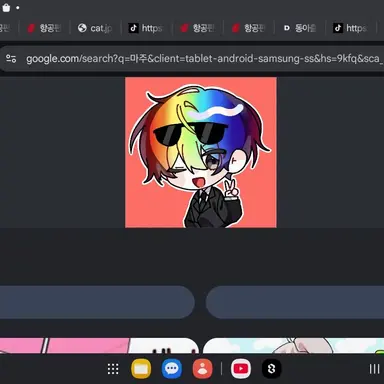384x384 pixels.
Task: Launch the yellow My Files app
Action: coord(141,369)
